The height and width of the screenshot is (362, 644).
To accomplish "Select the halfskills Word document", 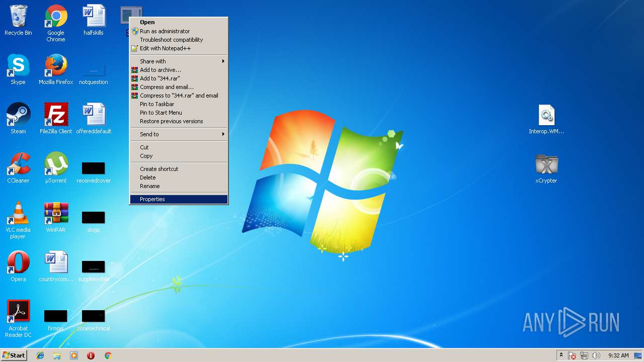I will pos(94,21).
